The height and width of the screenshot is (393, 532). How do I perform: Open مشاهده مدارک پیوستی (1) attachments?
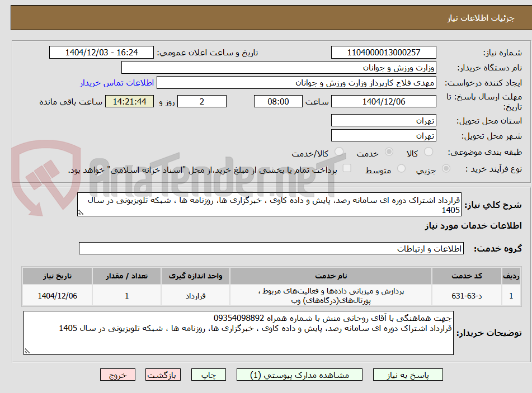pos(299,375)
